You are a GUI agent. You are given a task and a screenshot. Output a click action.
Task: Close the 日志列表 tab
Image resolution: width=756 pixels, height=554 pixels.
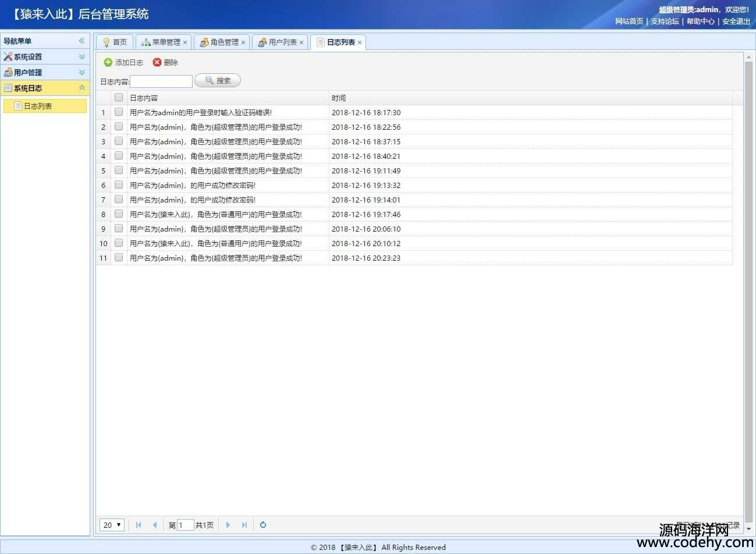pyautogui.click(x=360, y=42)
